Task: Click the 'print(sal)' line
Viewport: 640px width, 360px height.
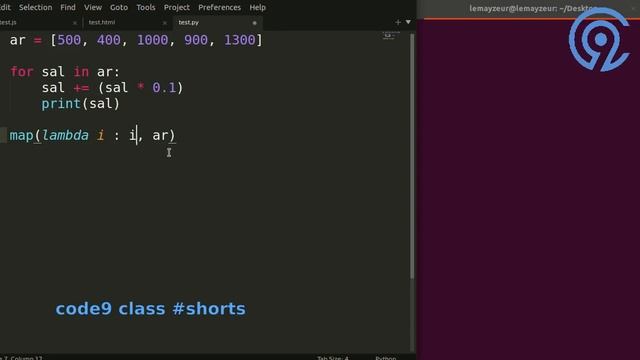Action: pos(80,104)
